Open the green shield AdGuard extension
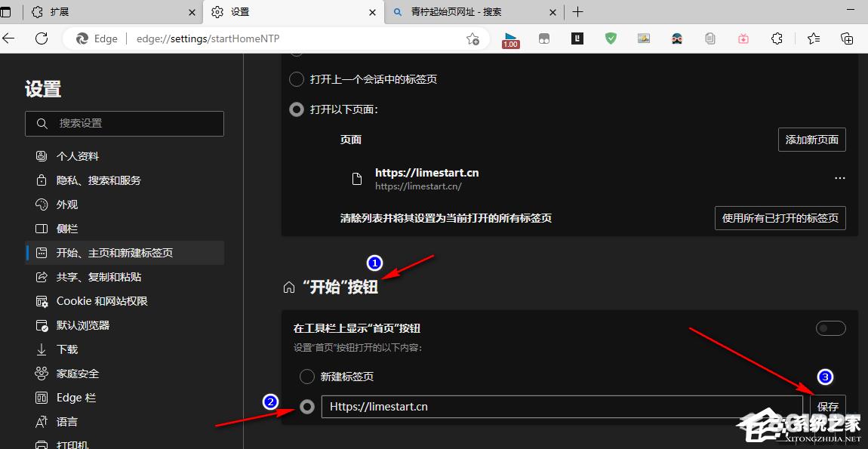The height and width of the screenshot is (449, 868). (x=611, y=38)
